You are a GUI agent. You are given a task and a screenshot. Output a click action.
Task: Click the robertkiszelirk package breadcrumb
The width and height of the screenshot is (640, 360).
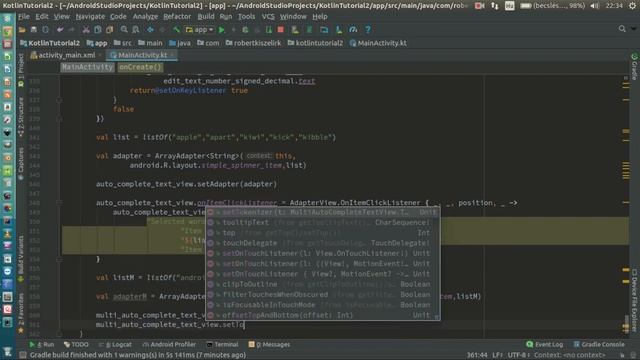[253, 43]
